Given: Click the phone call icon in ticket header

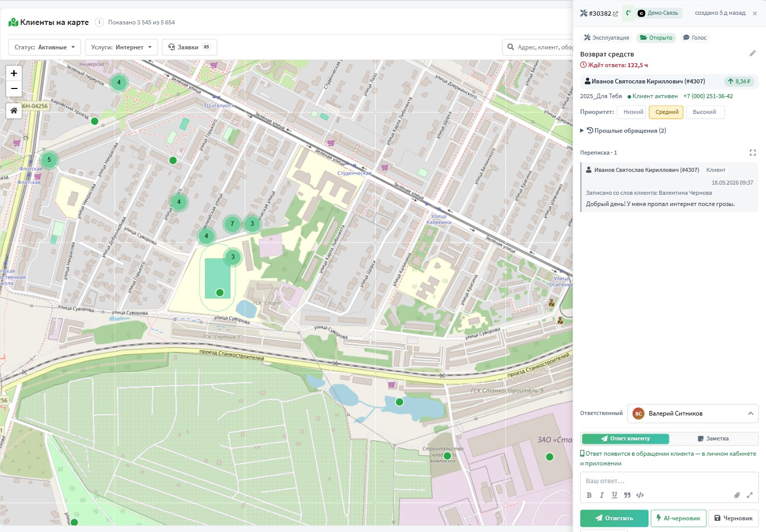Looking at the screenshot, I should click(628, 13).
